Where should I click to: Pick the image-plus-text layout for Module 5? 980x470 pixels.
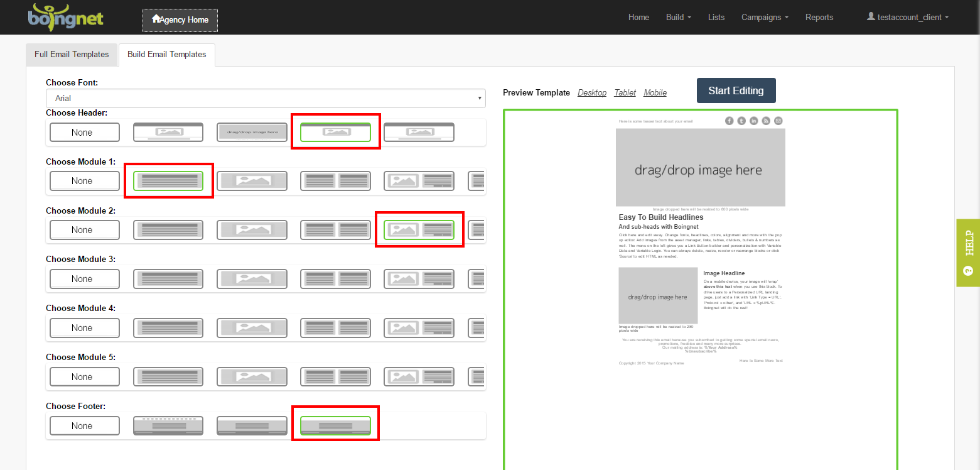419,377
